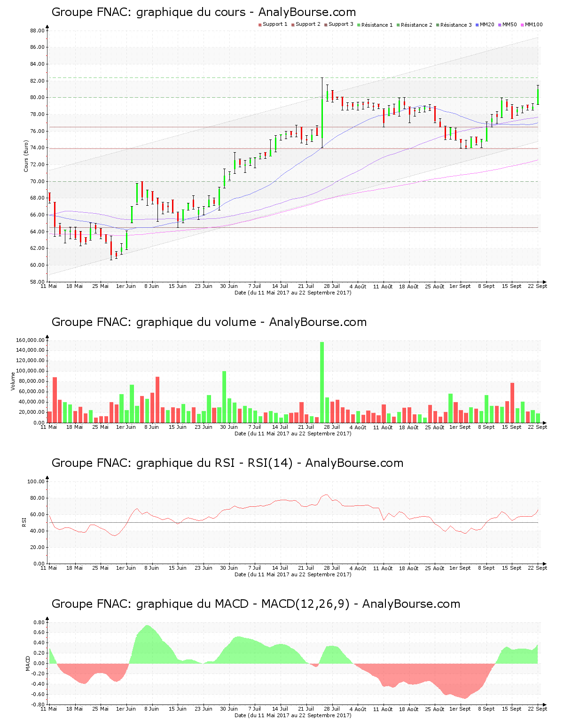
Task: Click '15 Sept' date under volume chart
Action: 512,427
